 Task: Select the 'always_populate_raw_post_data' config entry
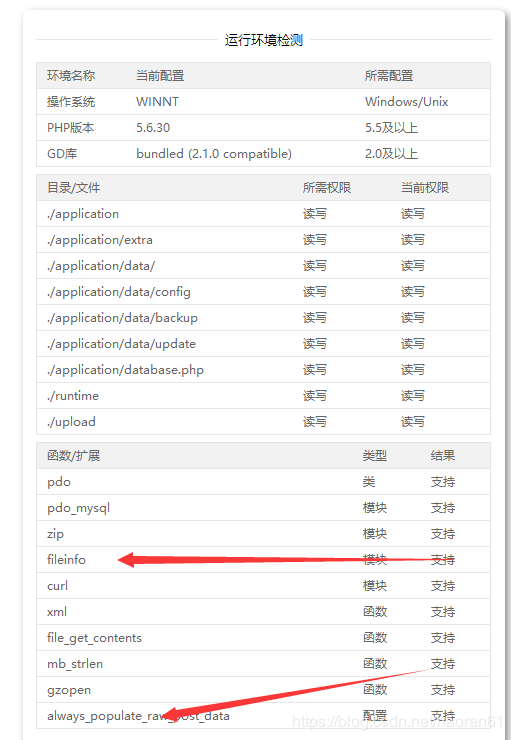click(138, 716)
